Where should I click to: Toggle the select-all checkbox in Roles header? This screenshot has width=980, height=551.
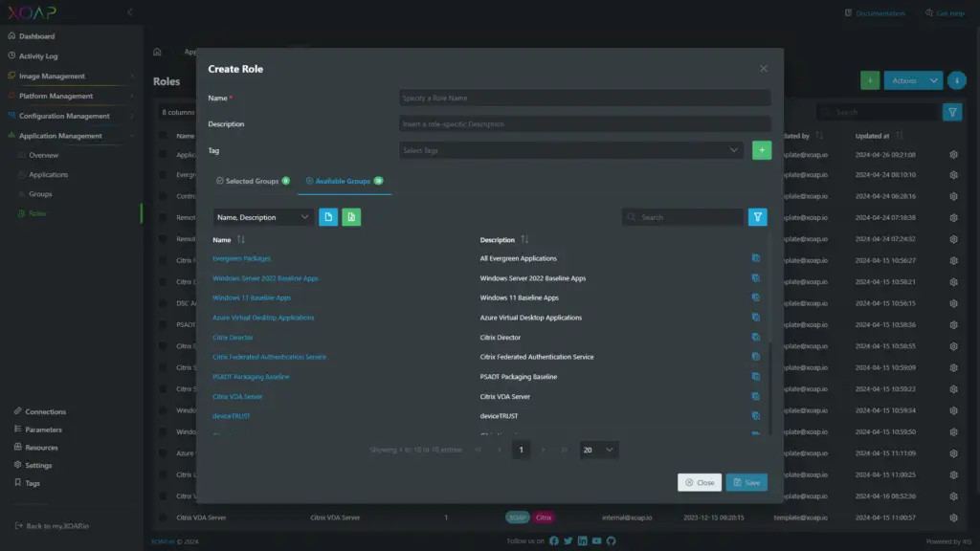[x=163, y=136]
